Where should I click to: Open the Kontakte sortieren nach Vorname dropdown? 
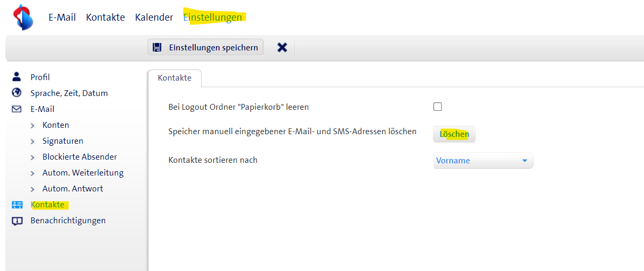[483, 161]
